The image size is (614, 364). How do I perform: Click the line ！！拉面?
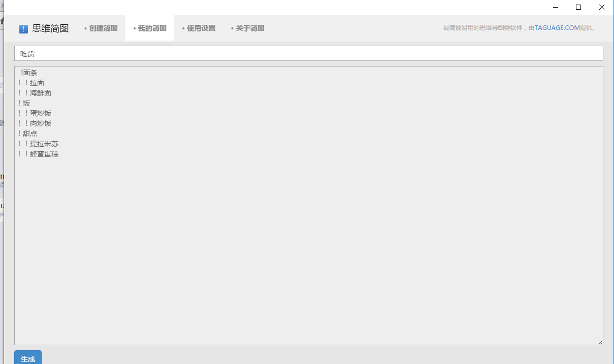pos(31,83)
